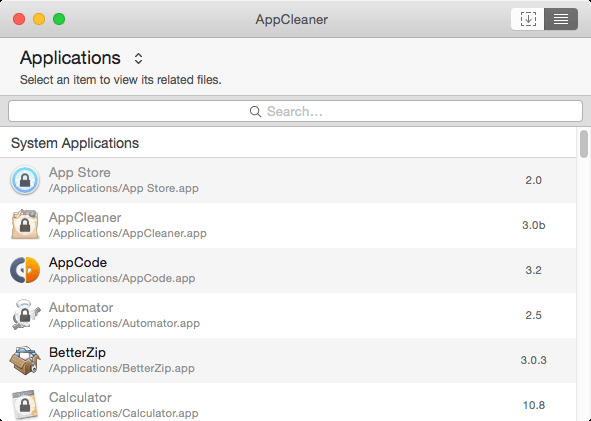Click the locked App Store icon
This screenshot has width=591, height=421.
[x=25, y=180]
